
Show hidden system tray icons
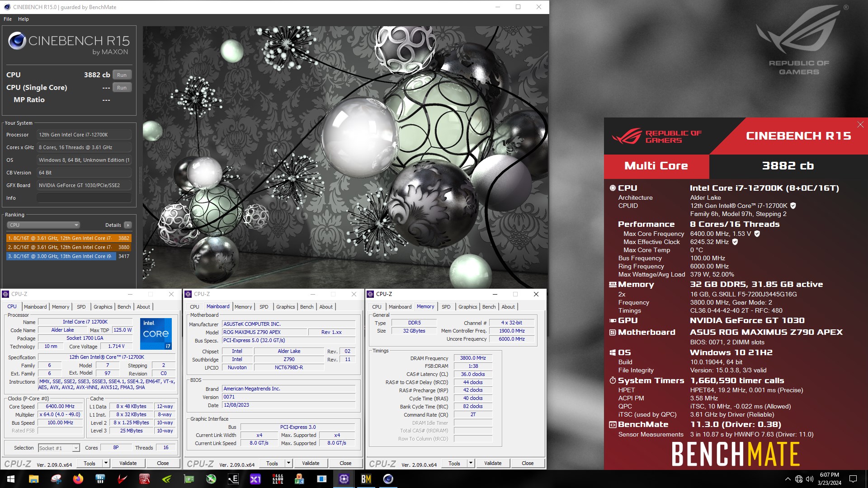tap(788, 479)
